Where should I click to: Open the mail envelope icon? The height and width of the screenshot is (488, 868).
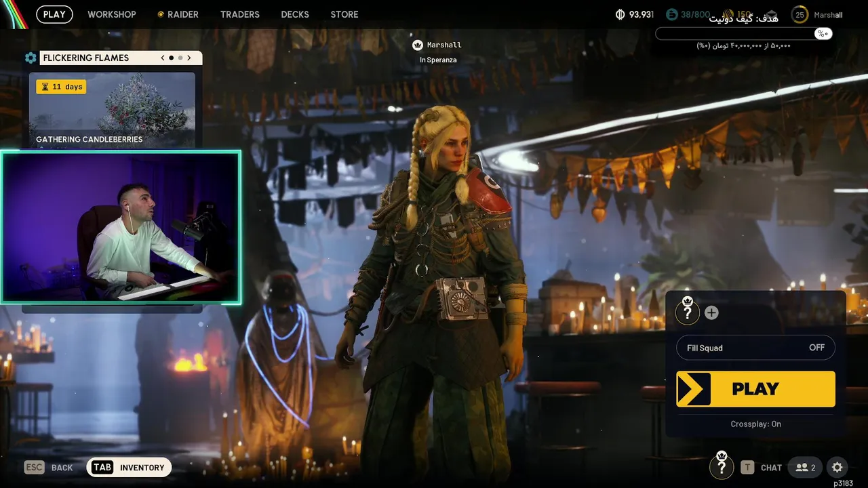pyautogui.click(x=772, y=14)
